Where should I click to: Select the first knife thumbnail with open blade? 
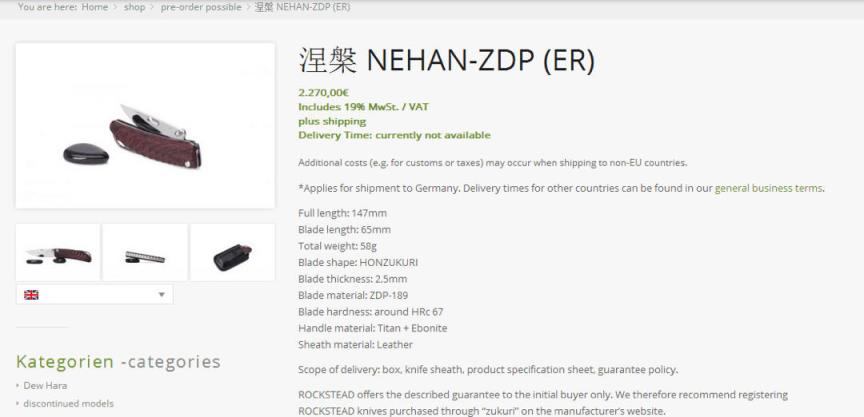[58, 252]
